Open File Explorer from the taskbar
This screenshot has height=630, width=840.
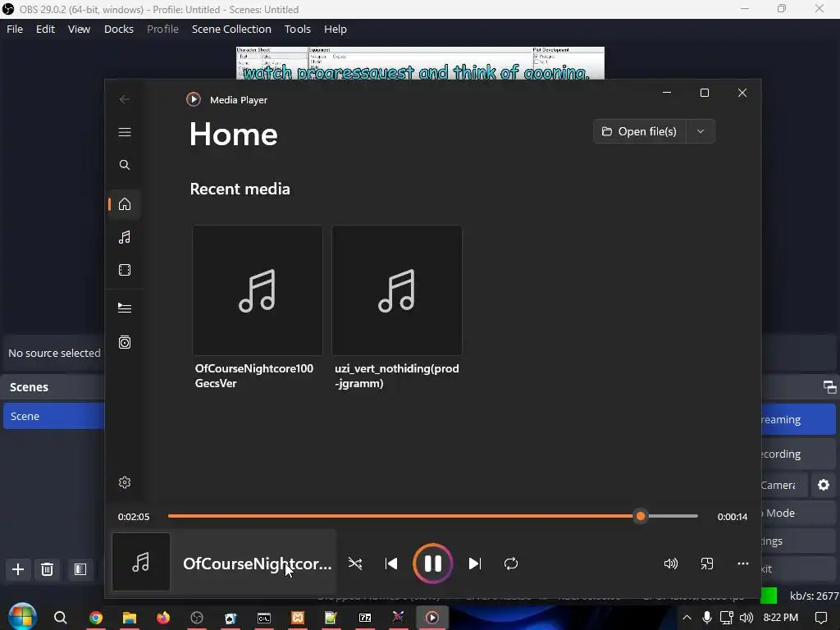130,618
